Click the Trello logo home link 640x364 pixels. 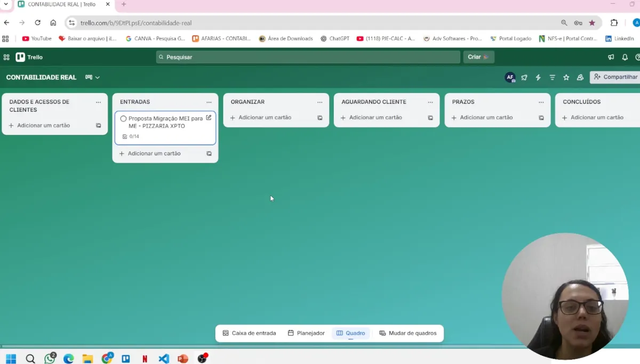[29, 57]
